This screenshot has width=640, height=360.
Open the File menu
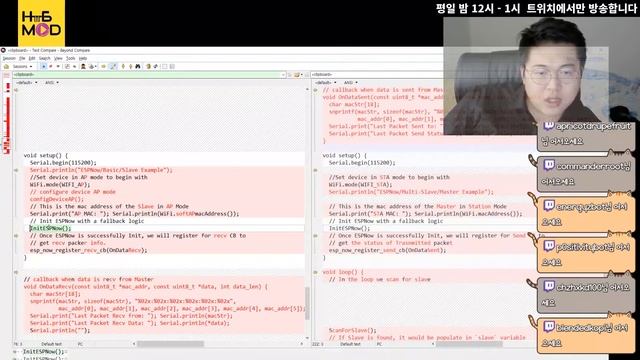coord(22,58)
